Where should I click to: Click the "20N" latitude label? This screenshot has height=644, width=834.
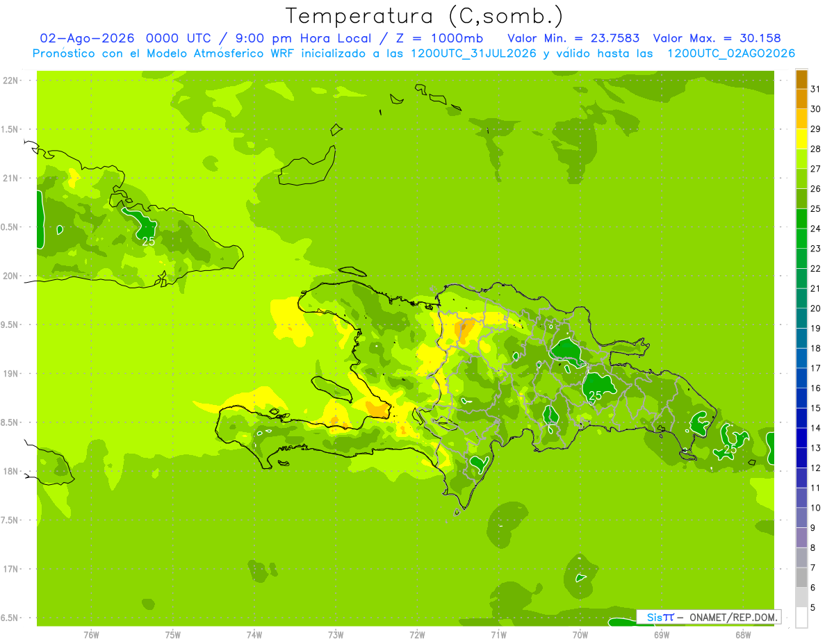coord(10,276)
